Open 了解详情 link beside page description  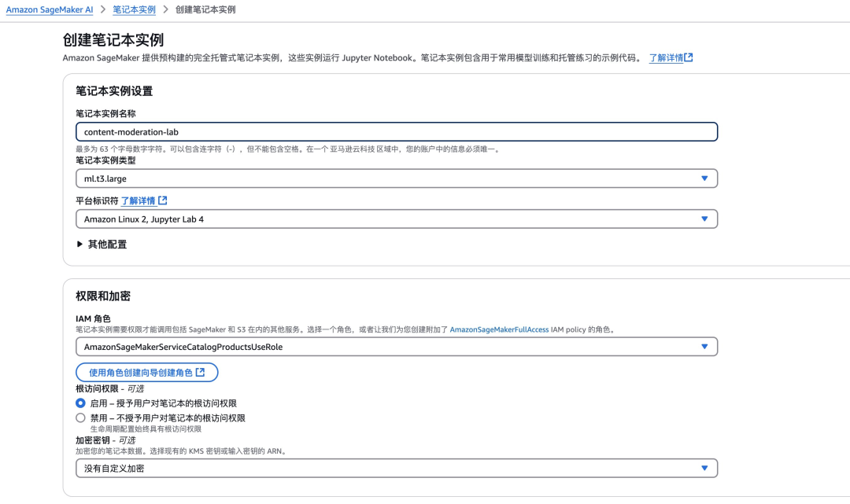pyautogui.click(x=666, y=58)
